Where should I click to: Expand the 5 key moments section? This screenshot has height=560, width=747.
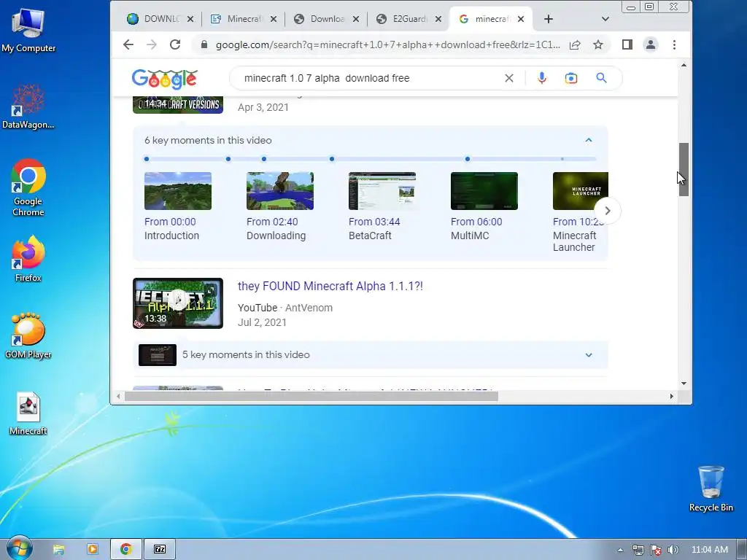click(x=589, y=355)
